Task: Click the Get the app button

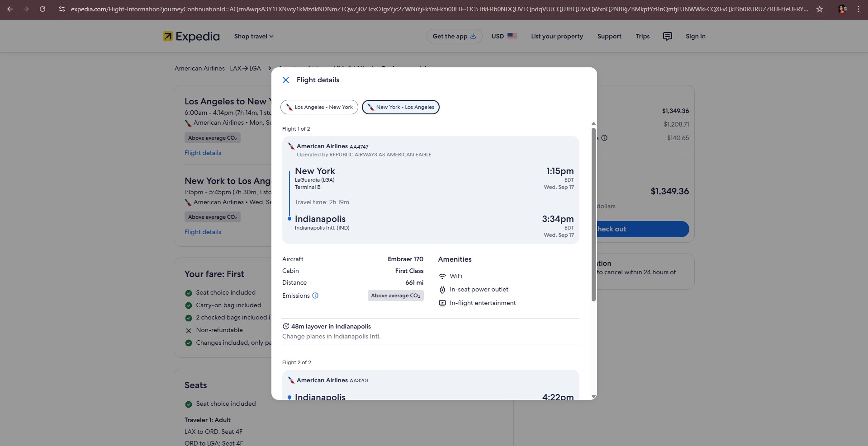Action: tap(454, 36)
